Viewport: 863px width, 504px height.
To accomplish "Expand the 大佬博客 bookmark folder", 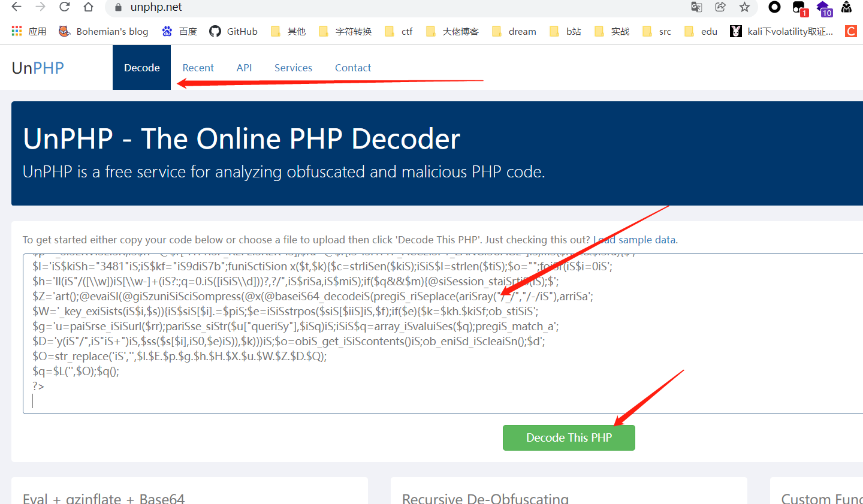I will tap(452, 31).
